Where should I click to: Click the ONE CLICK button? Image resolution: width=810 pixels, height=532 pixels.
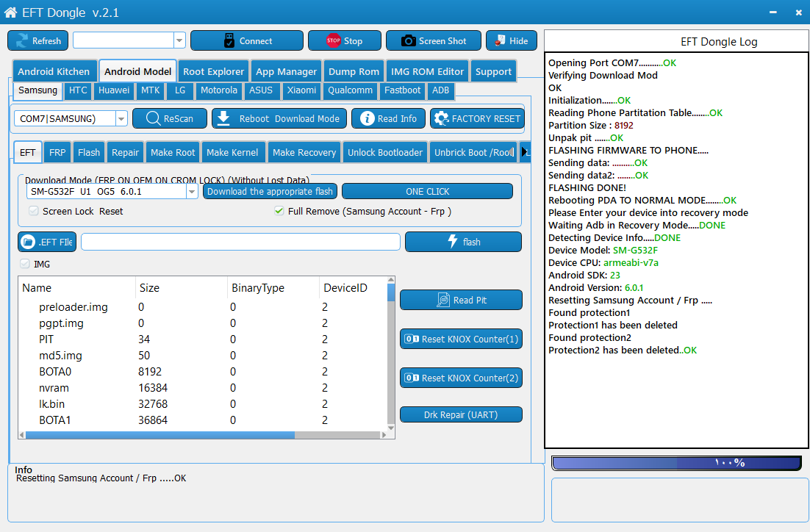[x=427, y=192]
